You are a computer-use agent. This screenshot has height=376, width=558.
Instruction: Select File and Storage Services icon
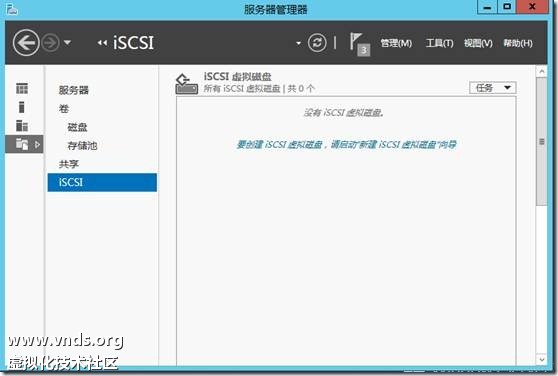click(22, 144)
